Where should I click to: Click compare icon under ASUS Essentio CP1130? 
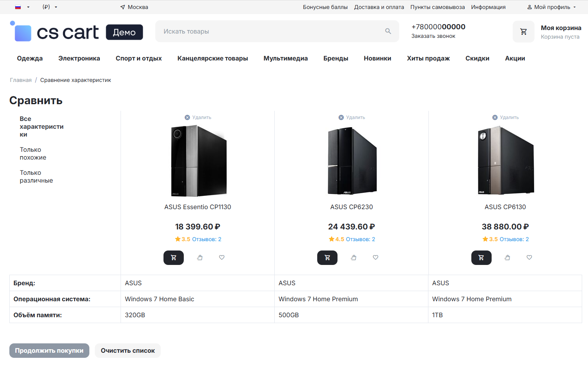click(x=200, y=258)
